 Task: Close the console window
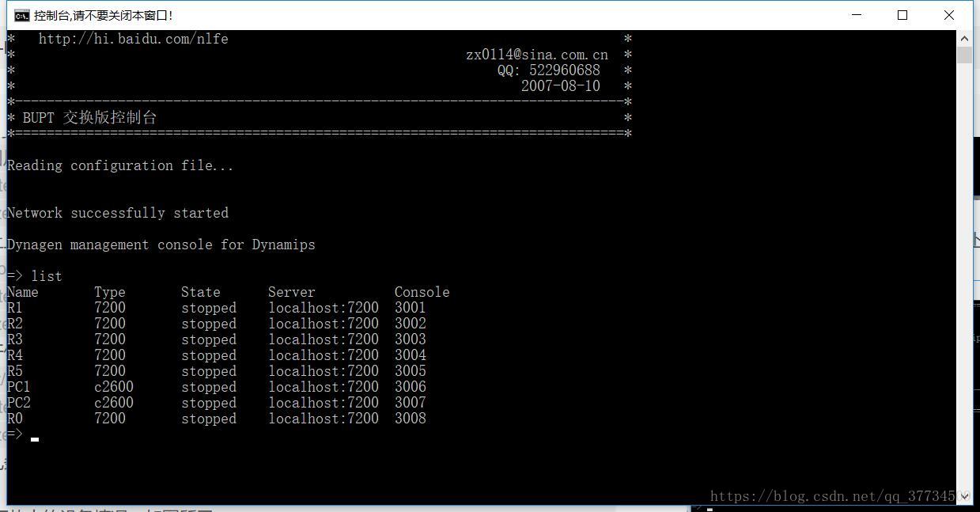pos(949,15)
